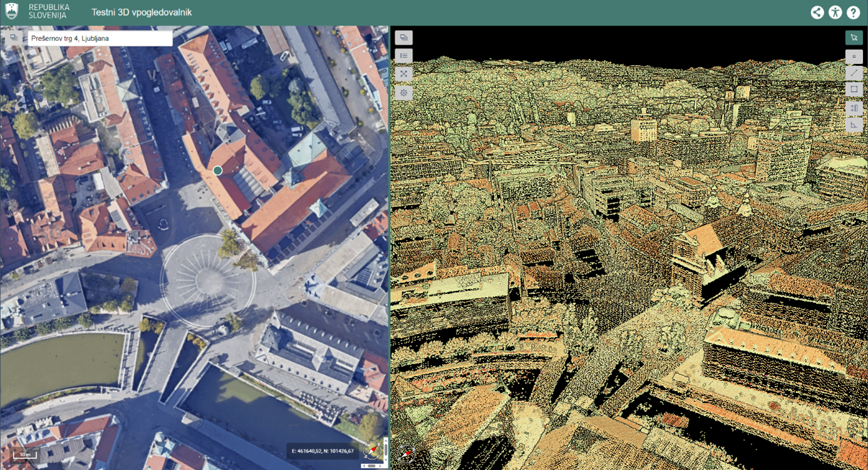Select the pointer selection tool in 3D view
This screenshot has height=470, width=868.
point(854,38)
